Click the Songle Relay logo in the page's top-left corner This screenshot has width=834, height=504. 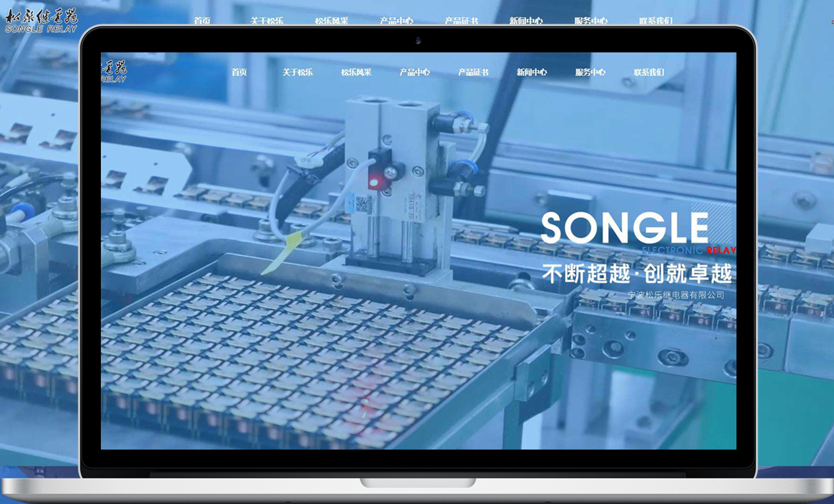tap(41, 20)
